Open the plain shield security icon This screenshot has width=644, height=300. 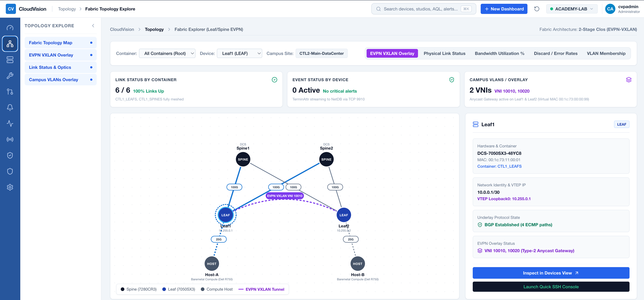(x=10, y=171)
